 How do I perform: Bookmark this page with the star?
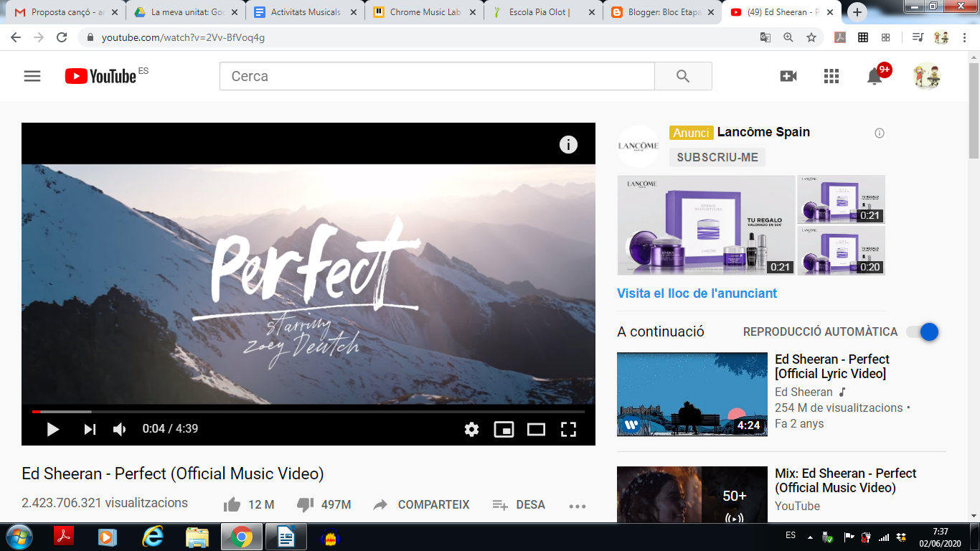point(811,37)
